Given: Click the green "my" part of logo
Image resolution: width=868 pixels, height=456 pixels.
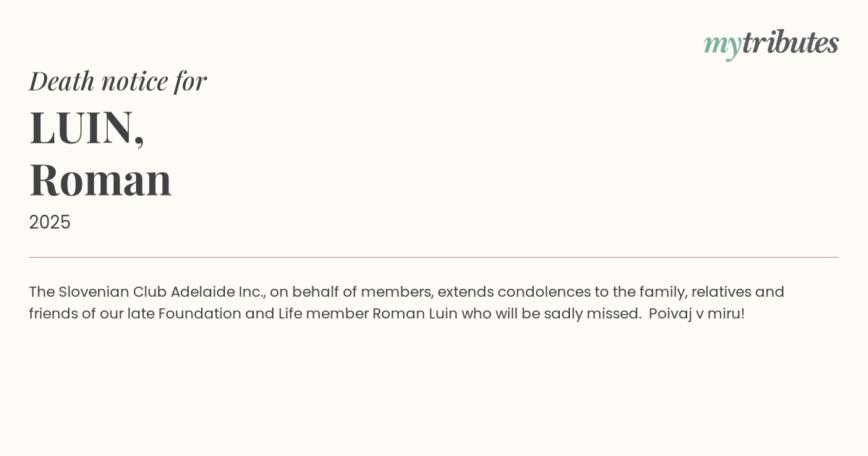Looking at the screenshot, I should pos(722,44).
